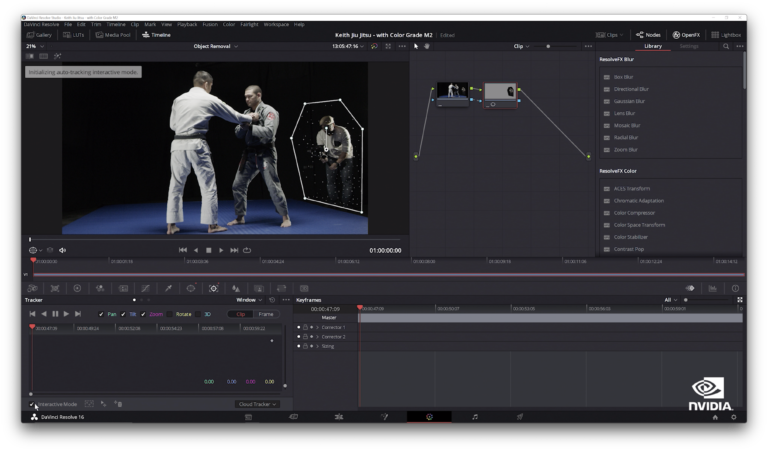
Task: Switch to the Fairlight page
Action: click(474, 417)
